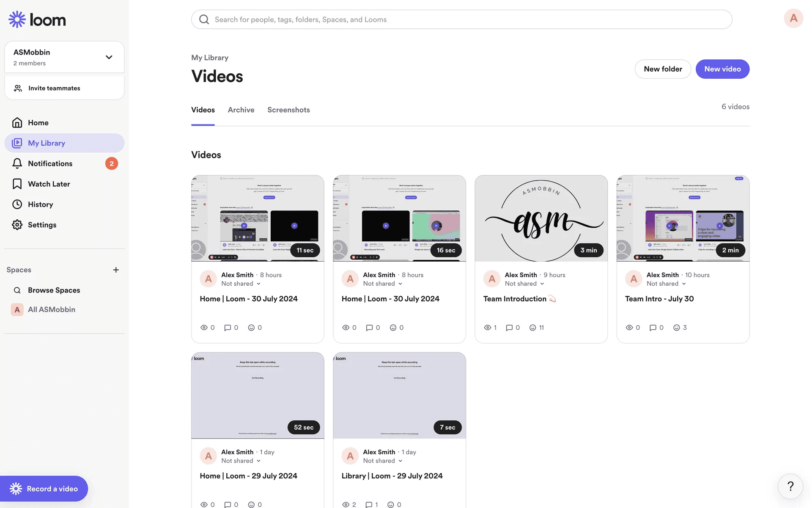Open History clock icon
812x508 pixels.
tap(17, 204)
